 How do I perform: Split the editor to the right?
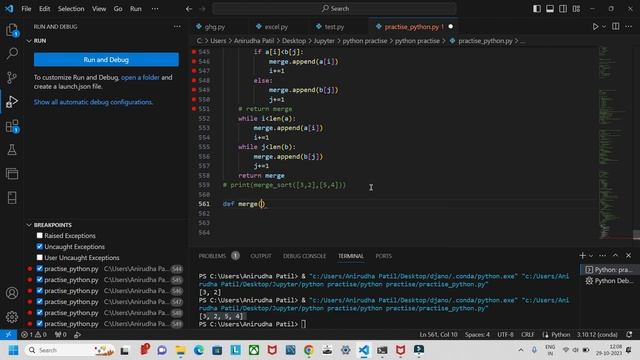pos(616,27)
